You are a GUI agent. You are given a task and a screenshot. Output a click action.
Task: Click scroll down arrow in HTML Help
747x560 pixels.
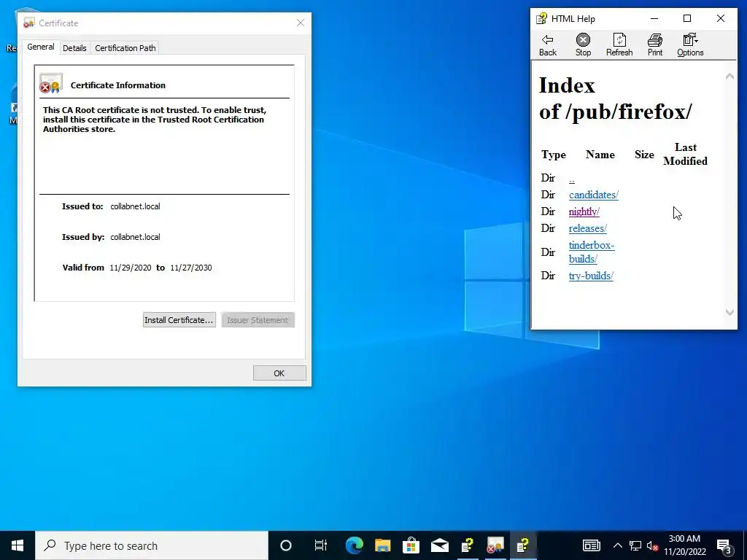click(729, 312)
